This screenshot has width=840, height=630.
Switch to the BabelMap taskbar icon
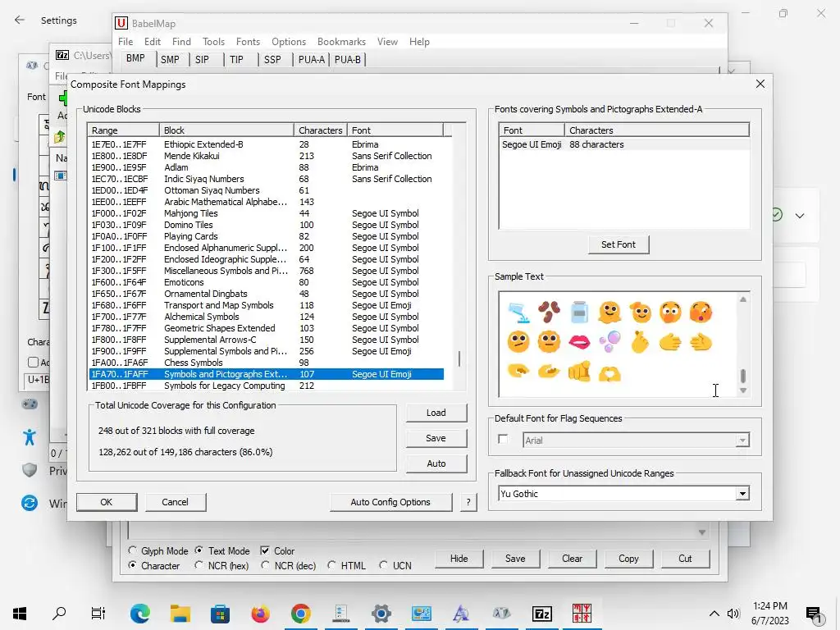pos(582,613)
